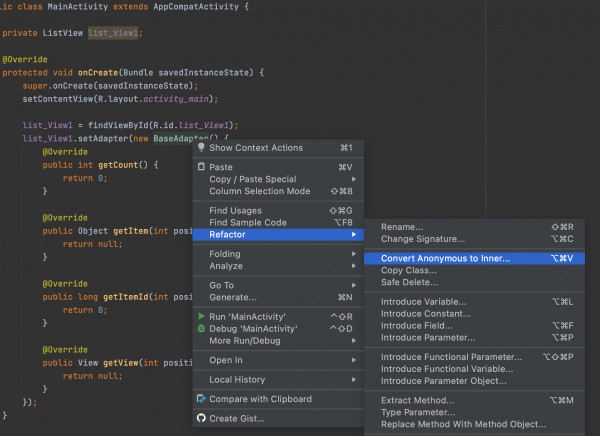Run 'MainActivity' from the menu
The height and width of the screenshot is (436, 600).
point(278,317)
